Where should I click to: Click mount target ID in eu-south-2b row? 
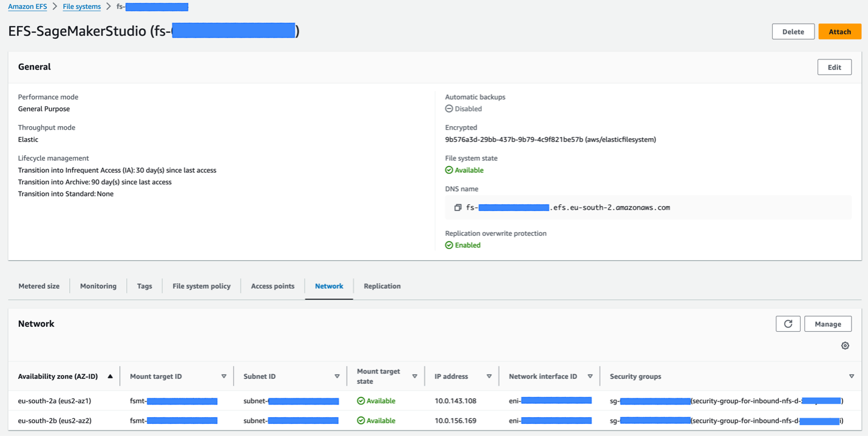pyautogui.click(x=174, y=420)
